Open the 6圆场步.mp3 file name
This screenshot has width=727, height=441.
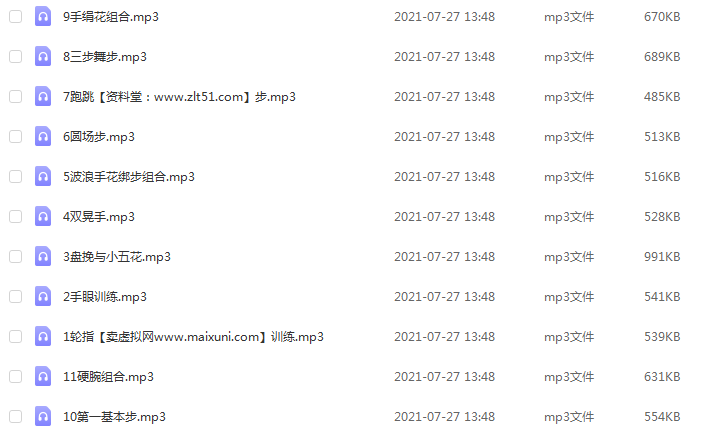click(x=99, y=137)
